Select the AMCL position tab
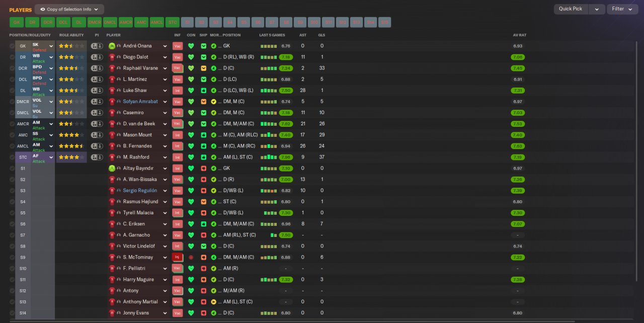The width and height of the screenshot is (644, 323). click(157, 22)
